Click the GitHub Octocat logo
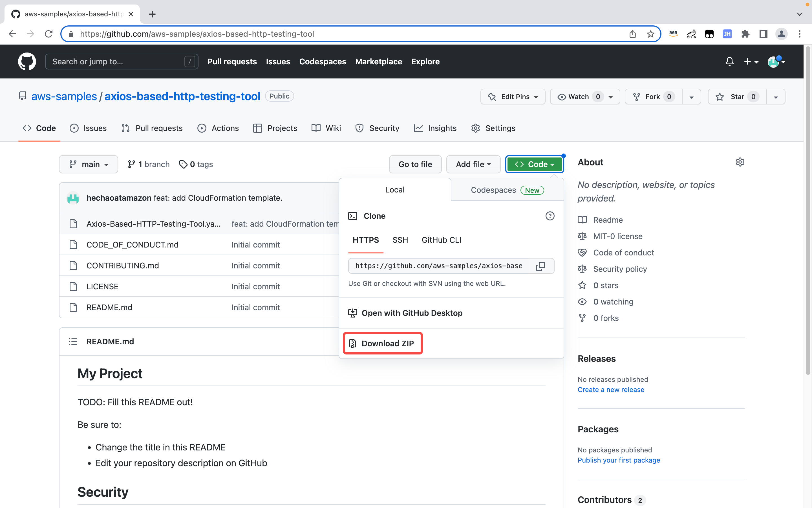 coord(27,62)
